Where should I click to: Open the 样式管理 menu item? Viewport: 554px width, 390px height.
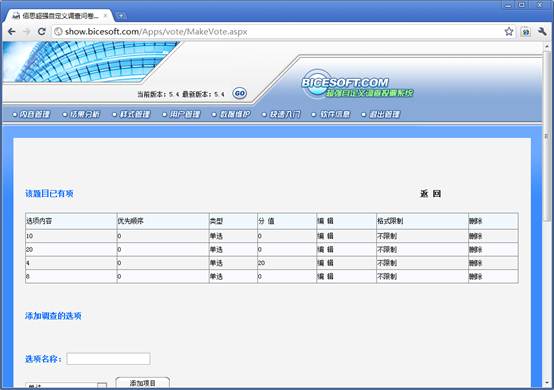[x=131, y=114]
